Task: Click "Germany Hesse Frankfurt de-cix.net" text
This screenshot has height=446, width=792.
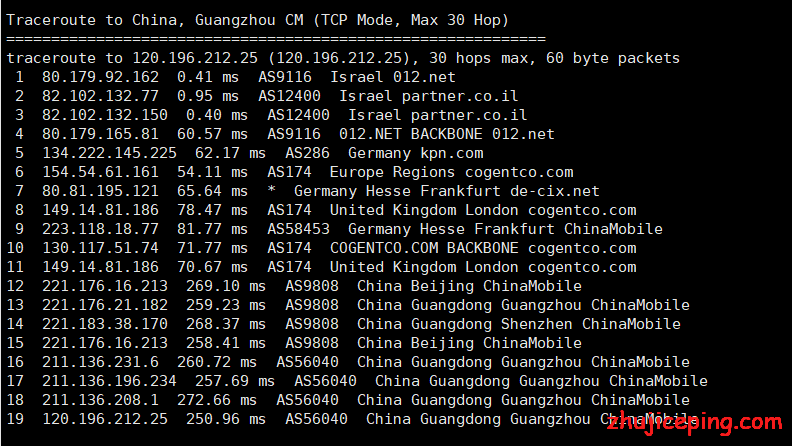Action: [x=447, y=191]
